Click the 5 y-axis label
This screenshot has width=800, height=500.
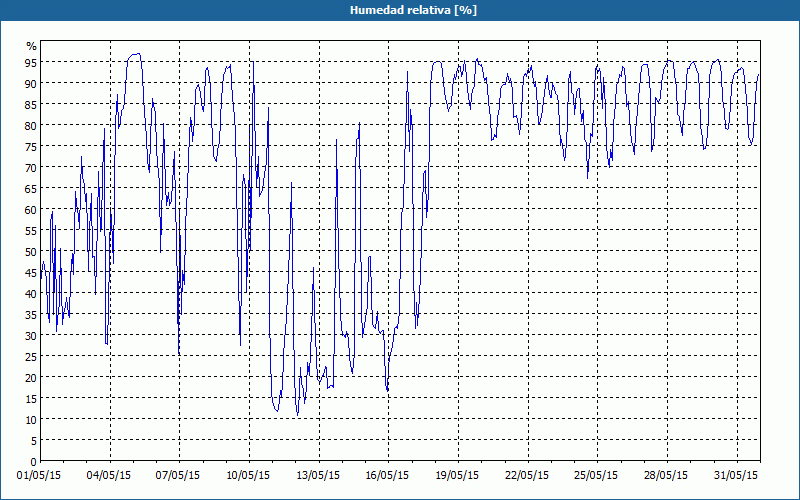click(x=34, y=440)
